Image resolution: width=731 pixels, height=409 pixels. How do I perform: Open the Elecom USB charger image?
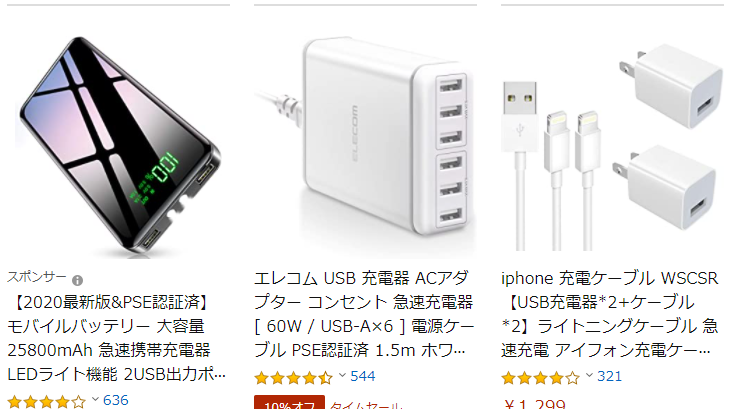coord(366,138)
